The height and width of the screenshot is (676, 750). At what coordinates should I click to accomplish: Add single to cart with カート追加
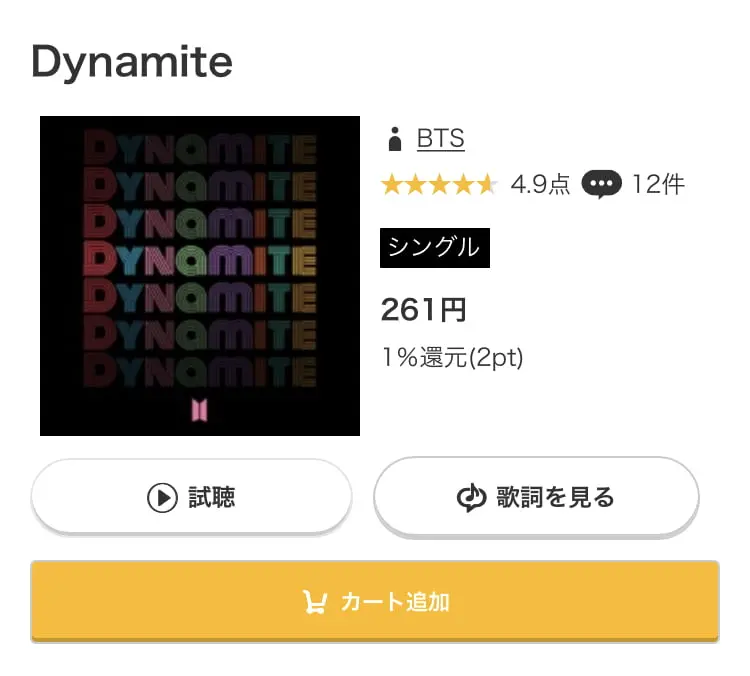click(375, 601)
